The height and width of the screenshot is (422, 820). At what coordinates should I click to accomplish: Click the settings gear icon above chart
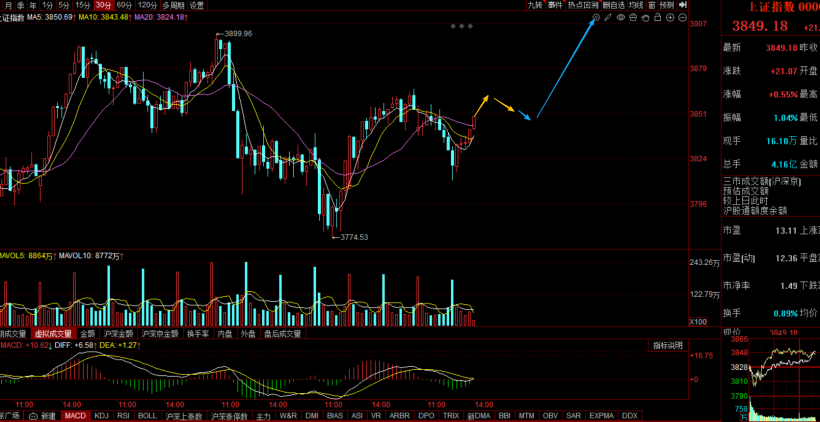(597, 18)
